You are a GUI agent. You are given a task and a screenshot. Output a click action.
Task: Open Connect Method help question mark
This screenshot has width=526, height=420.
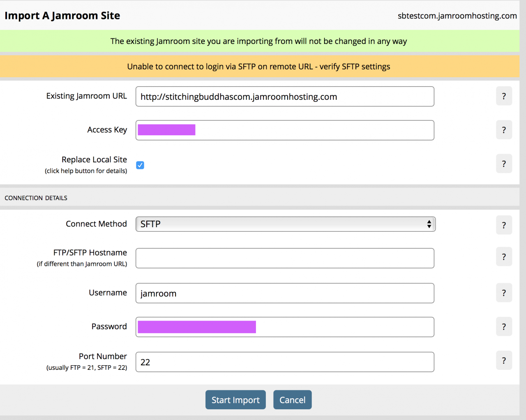504,225
